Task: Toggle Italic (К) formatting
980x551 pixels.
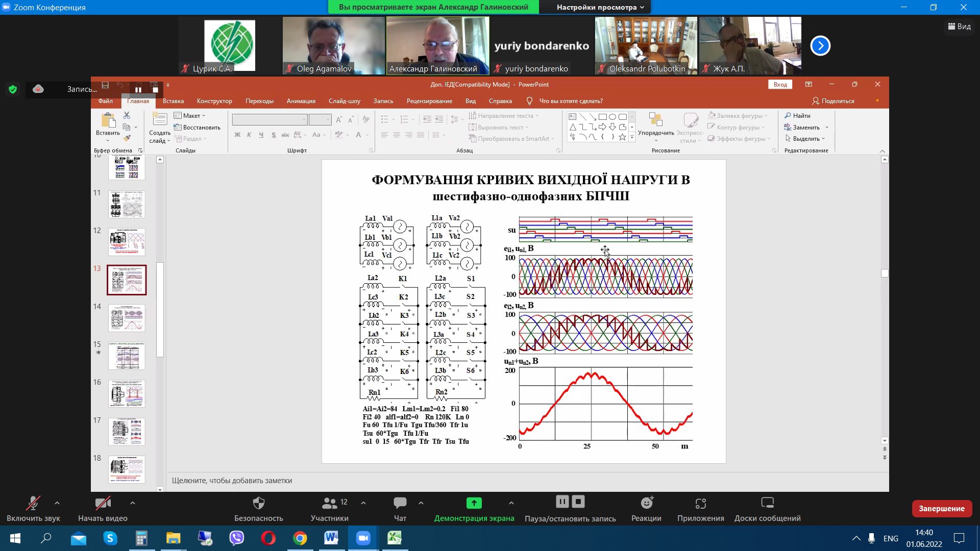Action: [249, 135]
